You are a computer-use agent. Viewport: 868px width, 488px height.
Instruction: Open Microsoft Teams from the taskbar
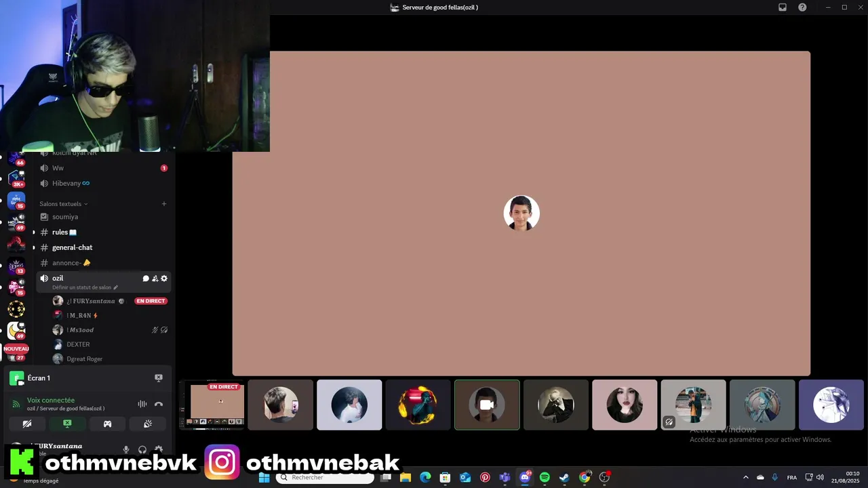(x=505, y=477)
